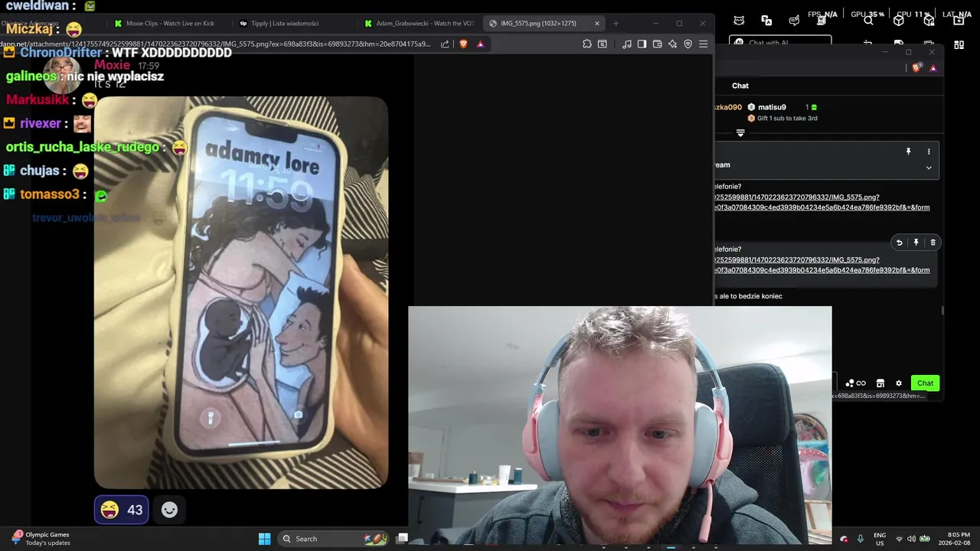Click the Brave Shields icon in chat popup window
Image resolution: width=980 pixels, height=551 pixels.
916,68
